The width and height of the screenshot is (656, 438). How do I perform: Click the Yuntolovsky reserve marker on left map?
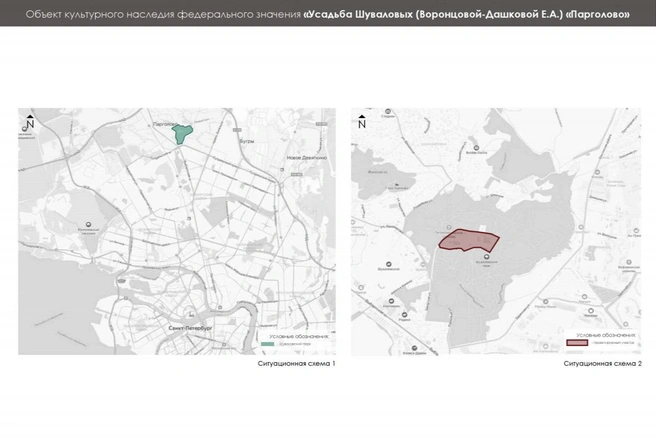(x=88, y=225)
